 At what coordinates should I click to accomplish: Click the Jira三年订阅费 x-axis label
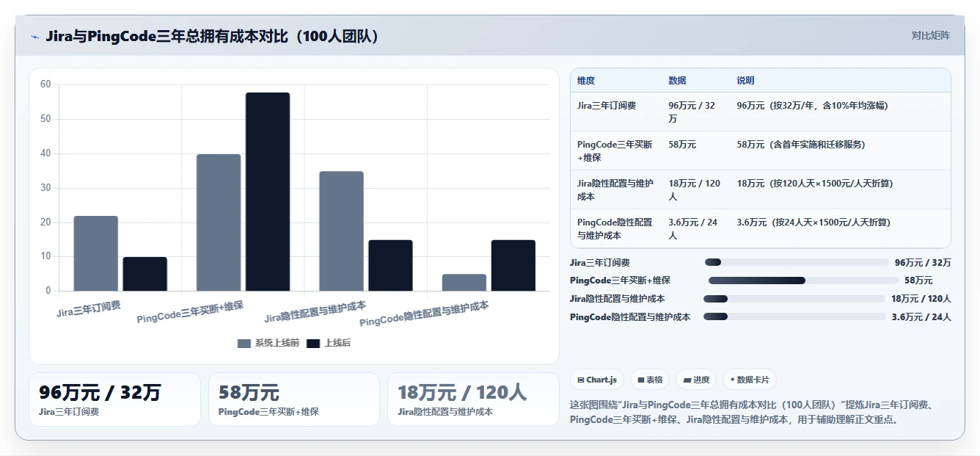[x=89, y=308]
